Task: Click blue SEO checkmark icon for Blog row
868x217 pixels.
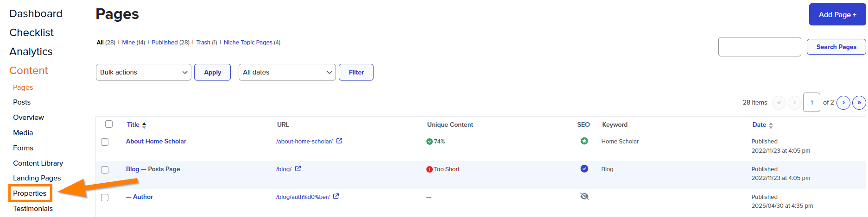Action: click(584, 169)
